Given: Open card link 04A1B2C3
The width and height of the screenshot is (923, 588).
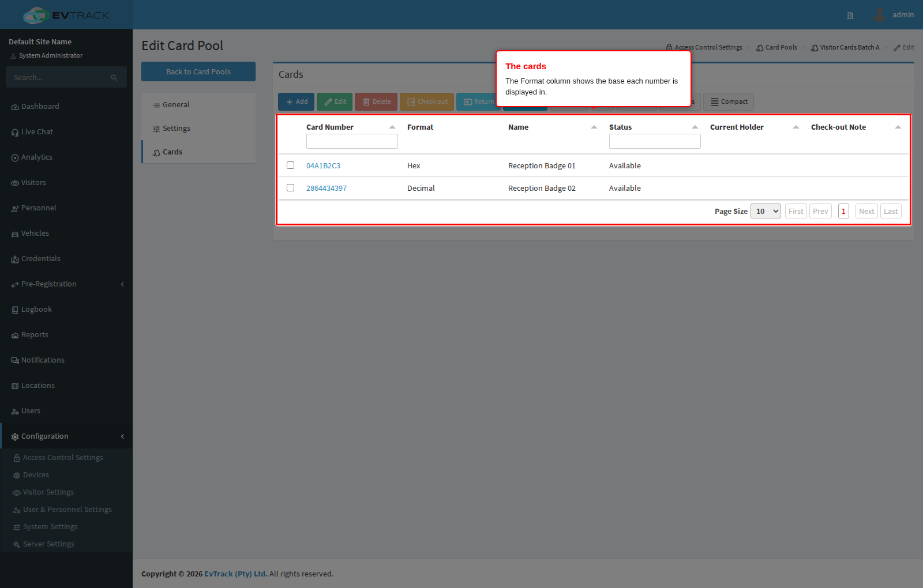Looking at the screenshot, I should (x=323, y=166).
